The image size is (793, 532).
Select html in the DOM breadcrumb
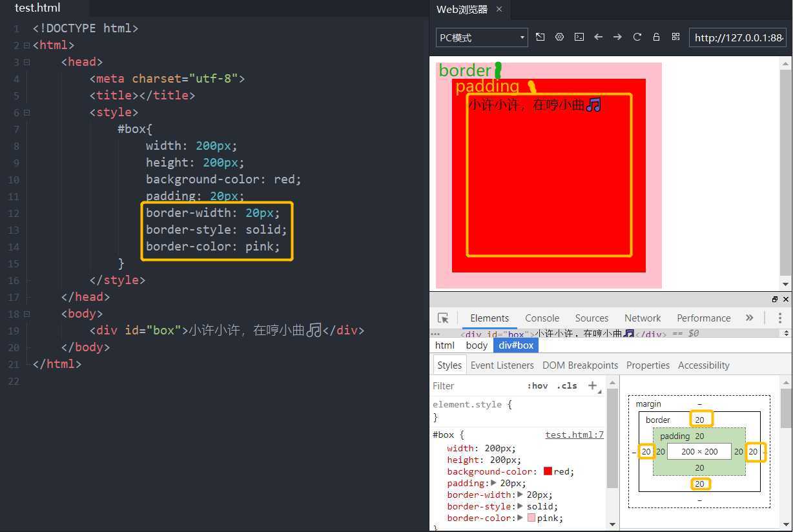pos(444,345)
